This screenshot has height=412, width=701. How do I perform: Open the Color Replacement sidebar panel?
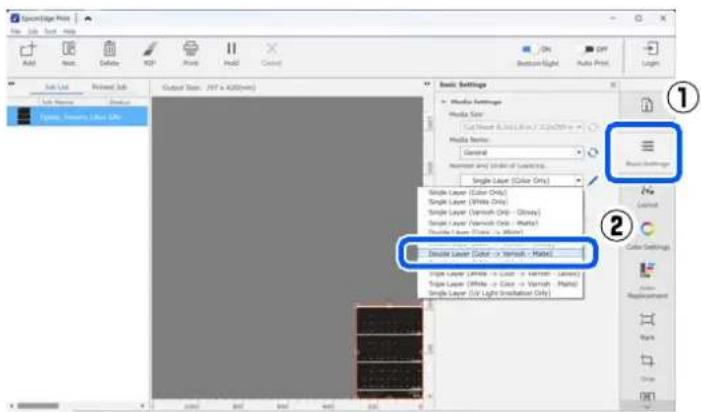click(647, 280)
